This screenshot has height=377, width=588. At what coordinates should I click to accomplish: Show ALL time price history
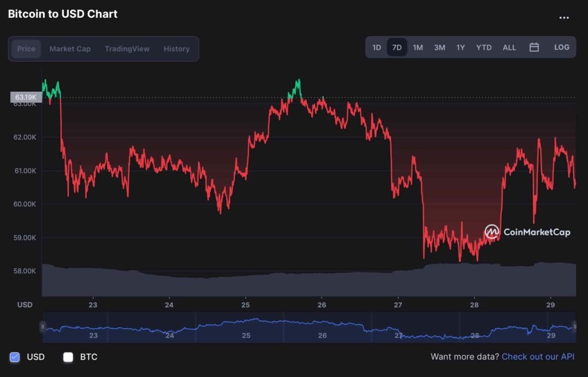pyautogui.click(x=509, y=48)
